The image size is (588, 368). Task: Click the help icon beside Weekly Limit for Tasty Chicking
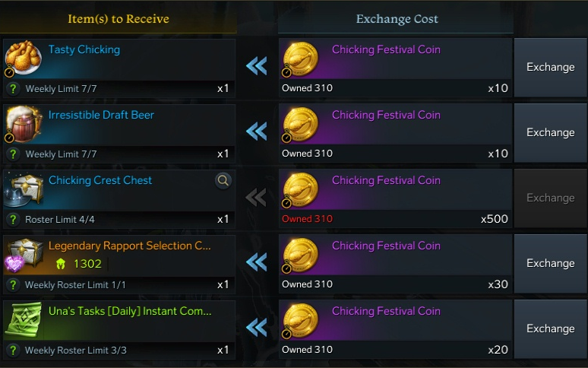13,89
